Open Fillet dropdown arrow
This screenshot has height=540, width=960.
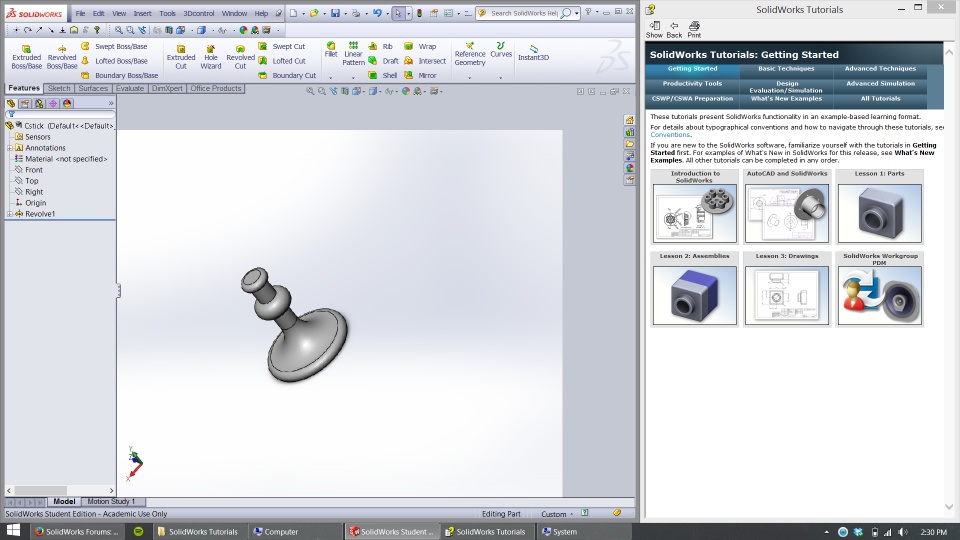pos(331,78)
